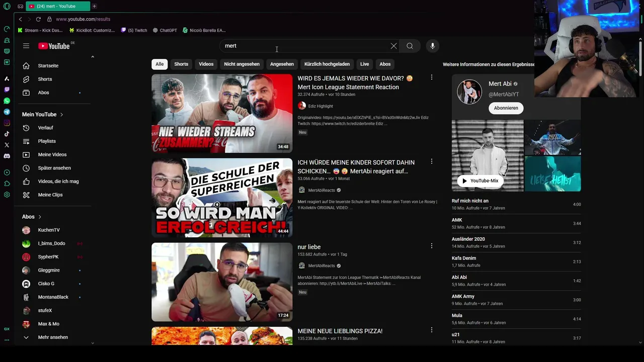
Task: Expand the Mein YouTube section chevron
Action: tap(61, 115)
